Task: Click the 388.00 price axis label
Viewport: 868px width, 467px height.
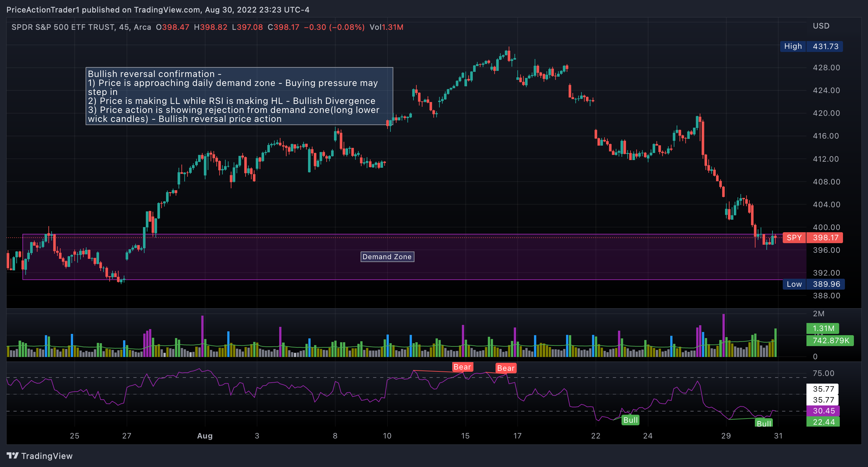Action: (x=827, y=296)
